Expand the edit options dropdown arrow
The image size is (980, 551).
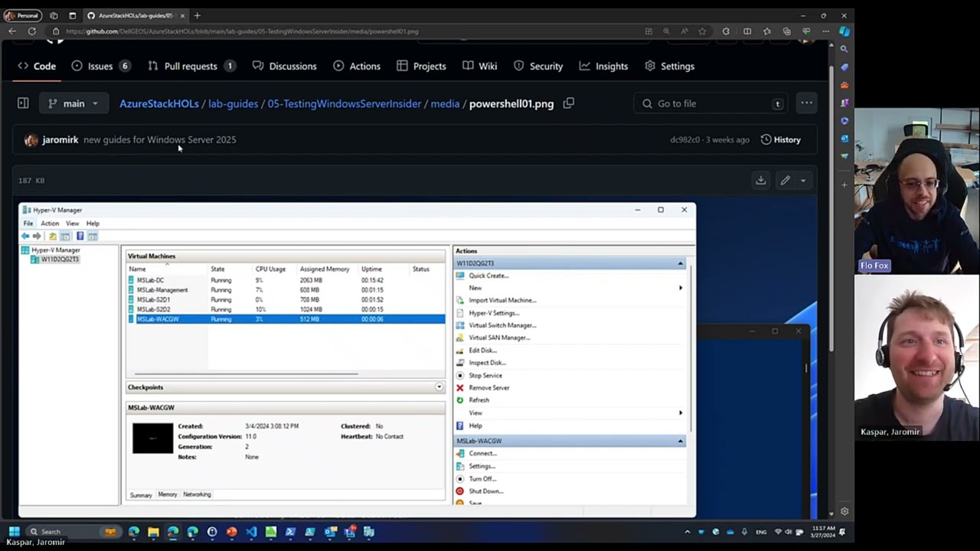tap(802, 181)
